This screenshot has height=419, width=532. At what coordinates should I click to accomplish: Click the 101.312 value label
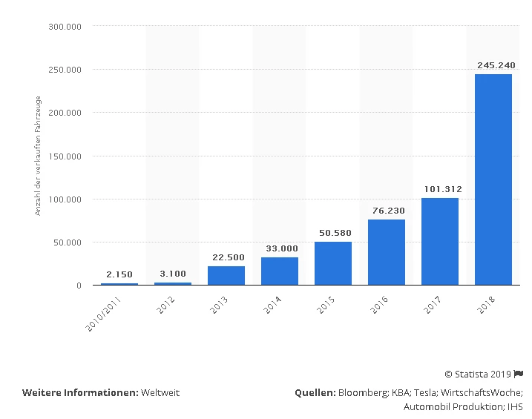440,189
